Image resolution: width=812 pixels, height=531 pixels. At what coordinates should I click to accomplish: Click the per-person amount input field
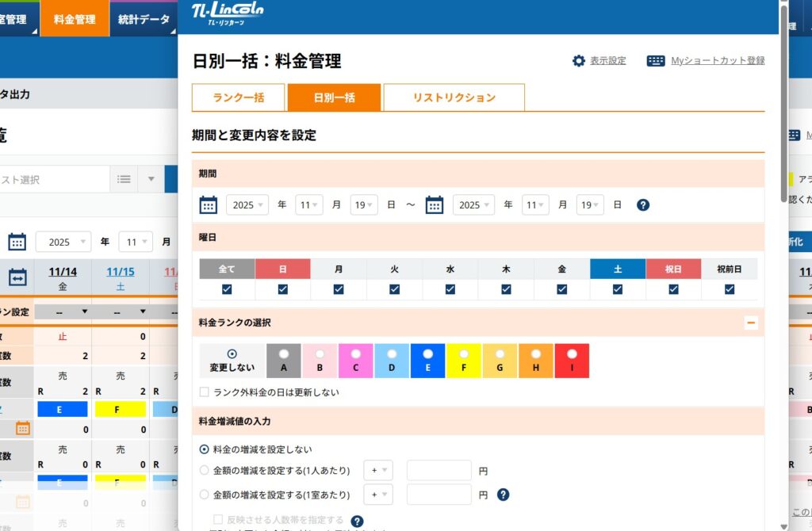pyautogui.click(x=439, y=471)
